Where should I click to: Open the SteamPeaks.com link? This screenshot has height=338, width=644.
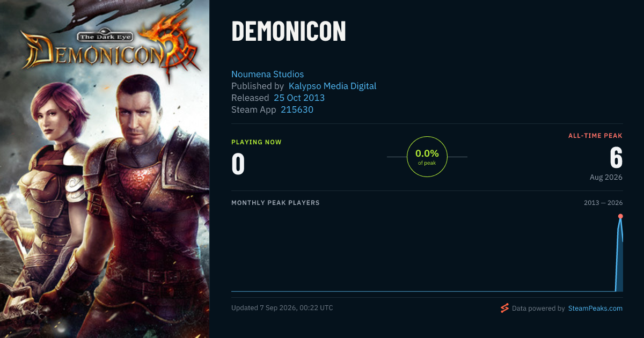click(595, 308)
